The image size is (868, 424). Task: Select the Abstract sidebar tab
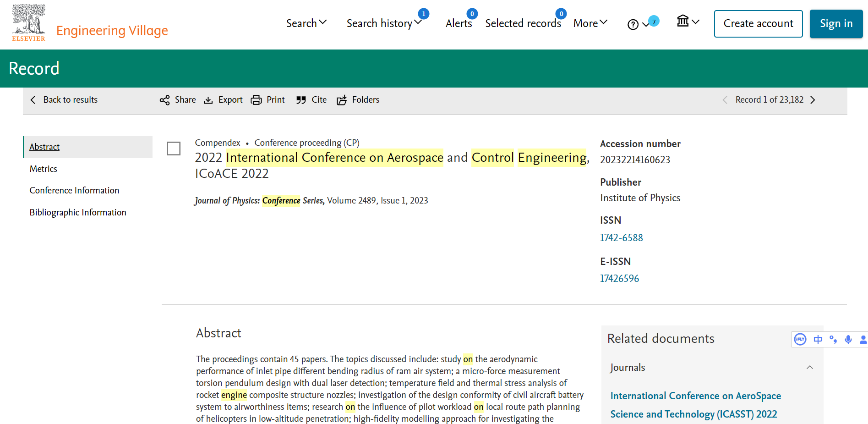(88, 147)
